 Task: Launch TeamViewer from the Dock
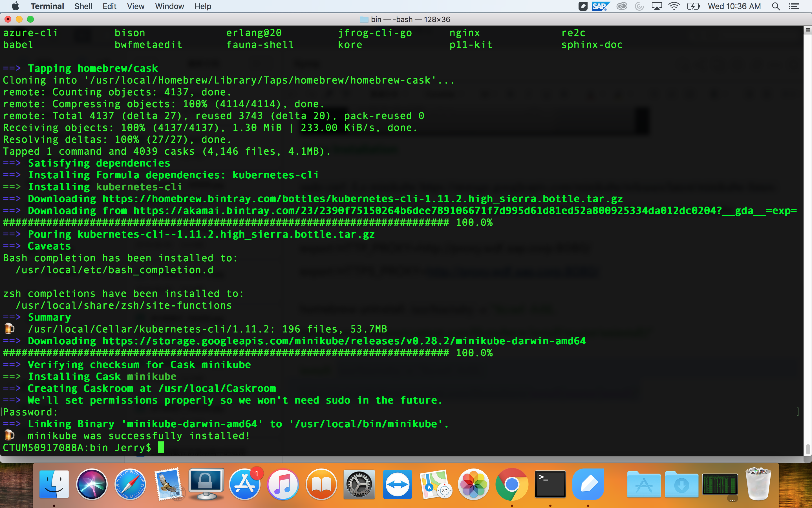(x=397, y=484)
